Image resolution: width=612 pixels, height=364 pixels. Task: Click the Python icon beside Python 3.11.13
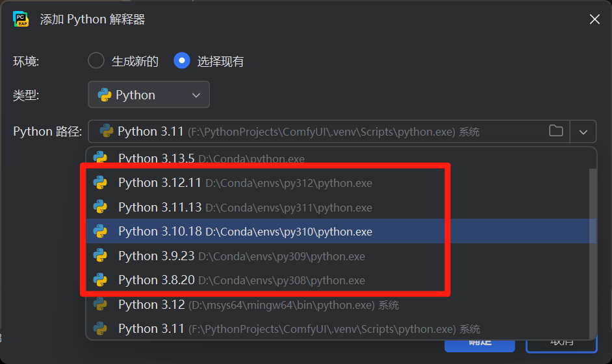[x=100, y=207]
